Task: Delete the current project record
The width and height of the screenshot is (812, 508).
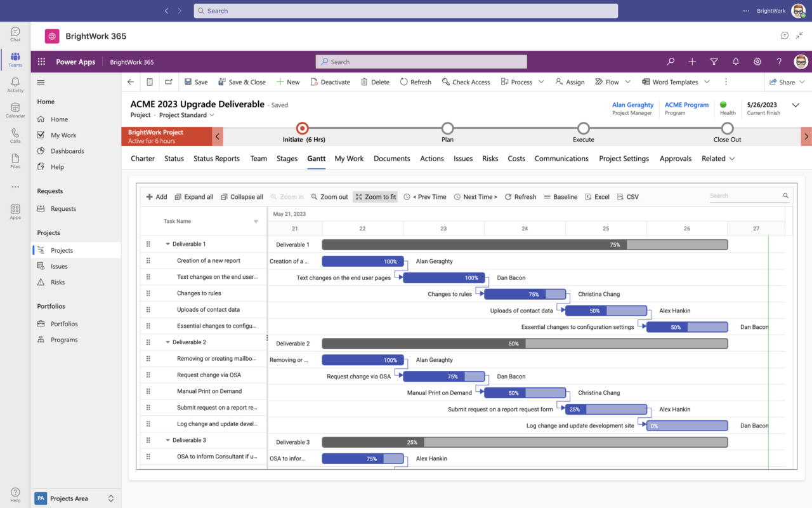Action: (x=376, y=81)
